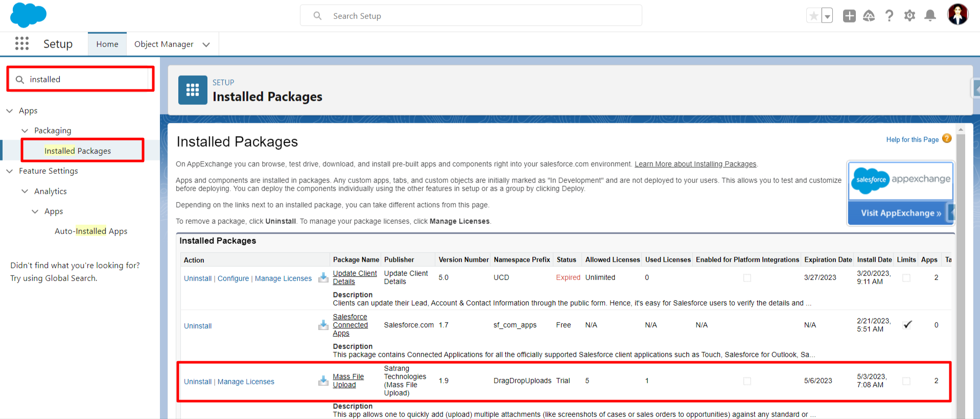Open the Object Manager dropdown chevron
The height and width of the screenshot is (419, 980).
tap(206, 44)
